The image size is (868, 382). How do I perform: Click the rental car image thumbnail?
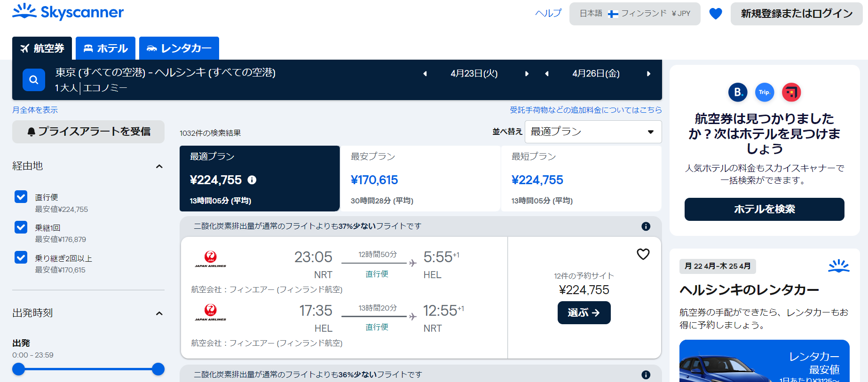[765, 361]
